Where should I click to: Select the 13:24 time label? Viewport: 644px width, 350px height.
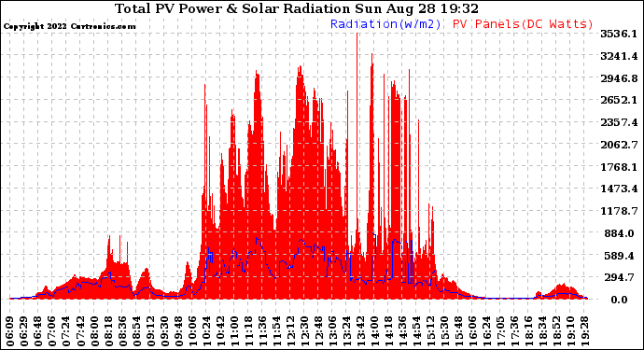(x=346, y=331)
